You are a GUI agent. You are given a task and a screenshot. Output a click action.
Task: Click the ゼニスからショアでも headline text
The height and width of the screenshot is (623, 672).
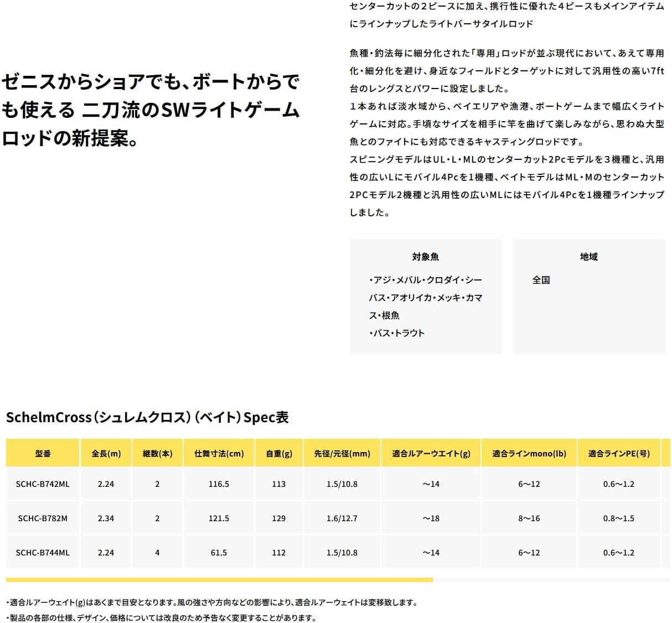coord(151,110)
